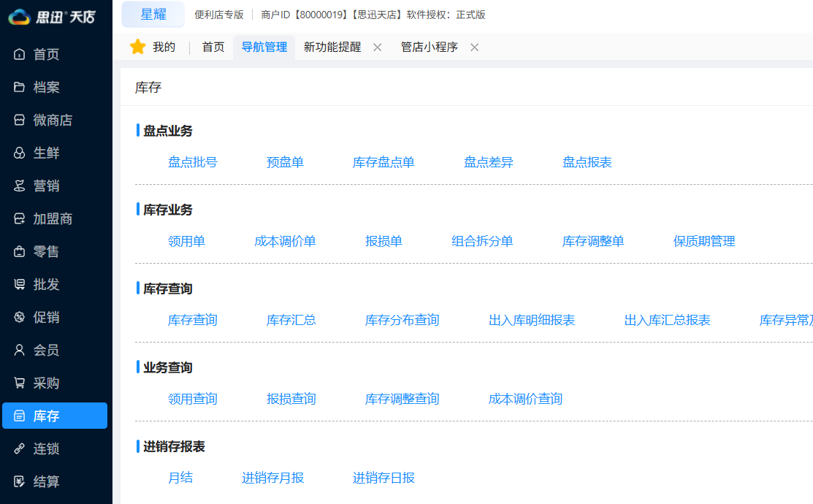
Task: Close the 管店小程序 tab
Action: [474, 46]
